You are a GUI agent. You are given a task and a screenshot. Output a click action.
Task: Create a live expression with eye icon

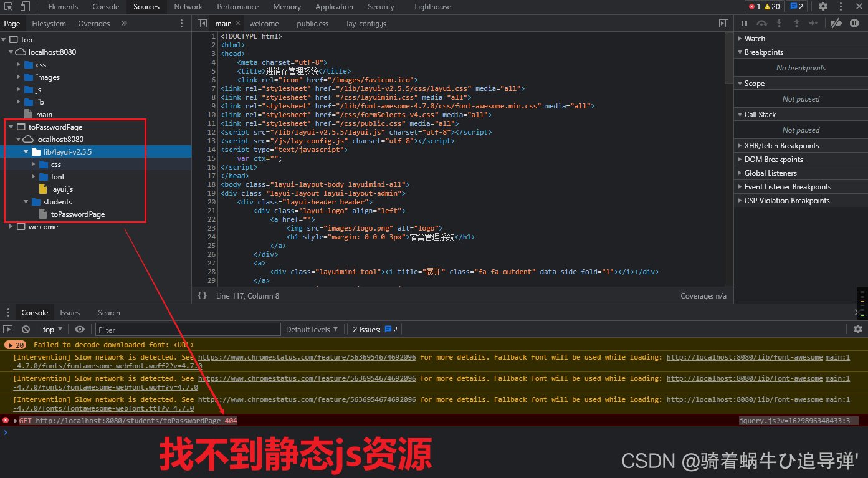[x=80, y=330]
